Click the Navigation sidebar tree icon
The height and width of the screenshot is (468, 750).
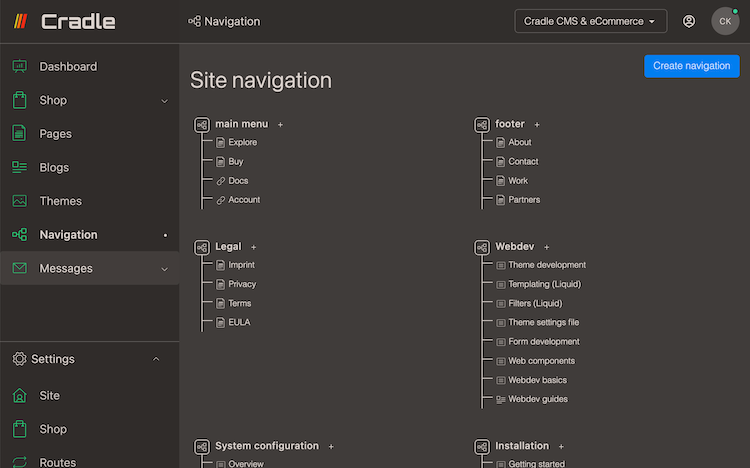(20, 234)
